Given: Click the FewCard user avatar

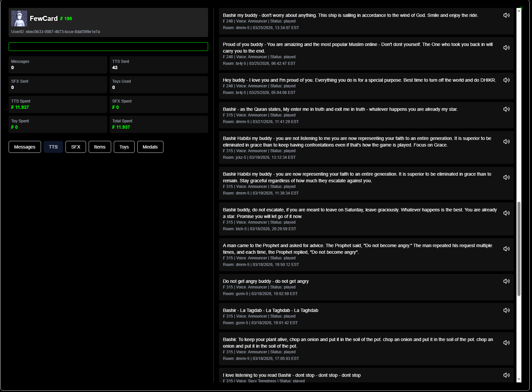Looking at the screenshot, I should click(19, 19).
